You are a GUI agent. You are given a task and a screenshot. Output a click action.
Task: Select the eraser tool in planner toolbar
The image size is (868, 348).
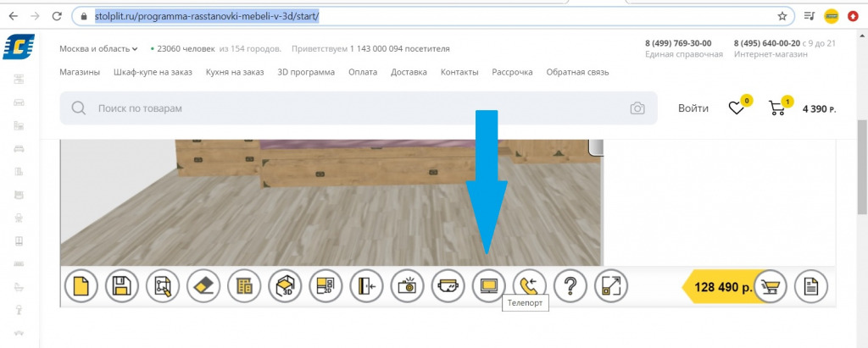[x=203, y=286]
